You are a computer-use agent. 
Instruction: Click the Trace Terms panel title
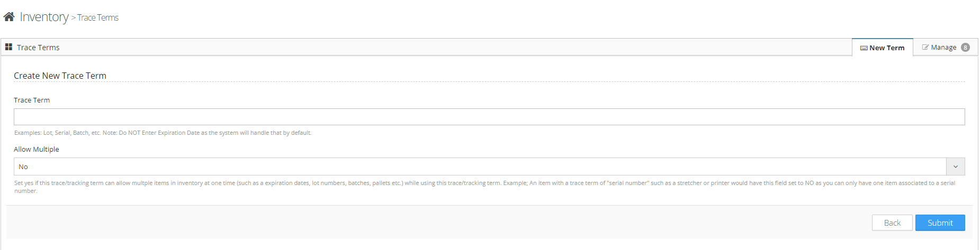click(38, 48)
